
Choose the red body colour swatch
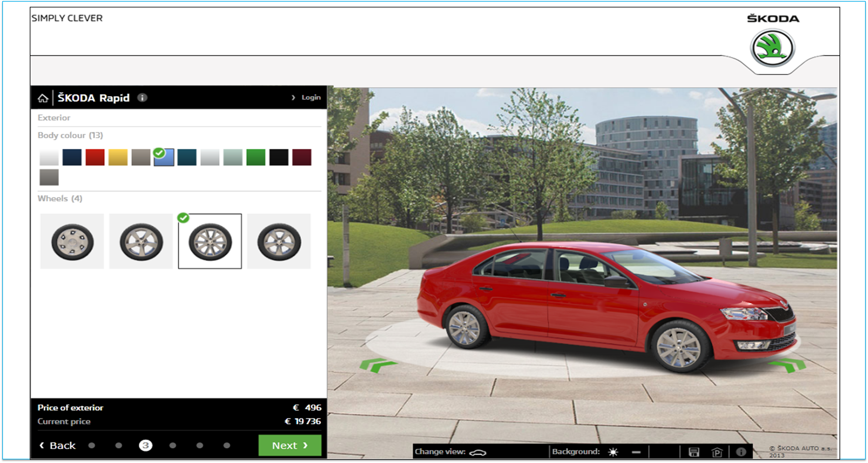click(x=95, y=157)
